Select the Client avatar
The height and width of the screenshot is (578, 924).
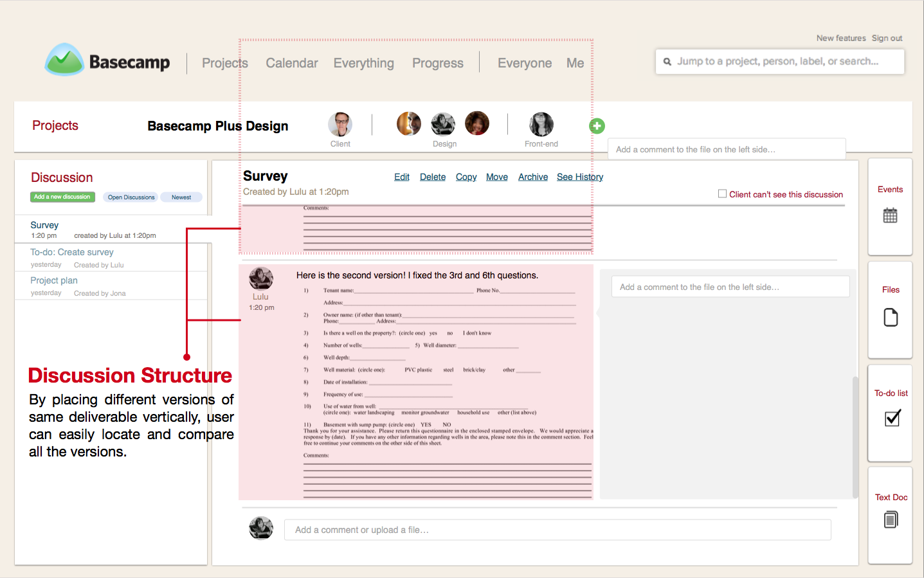[340, 124]
